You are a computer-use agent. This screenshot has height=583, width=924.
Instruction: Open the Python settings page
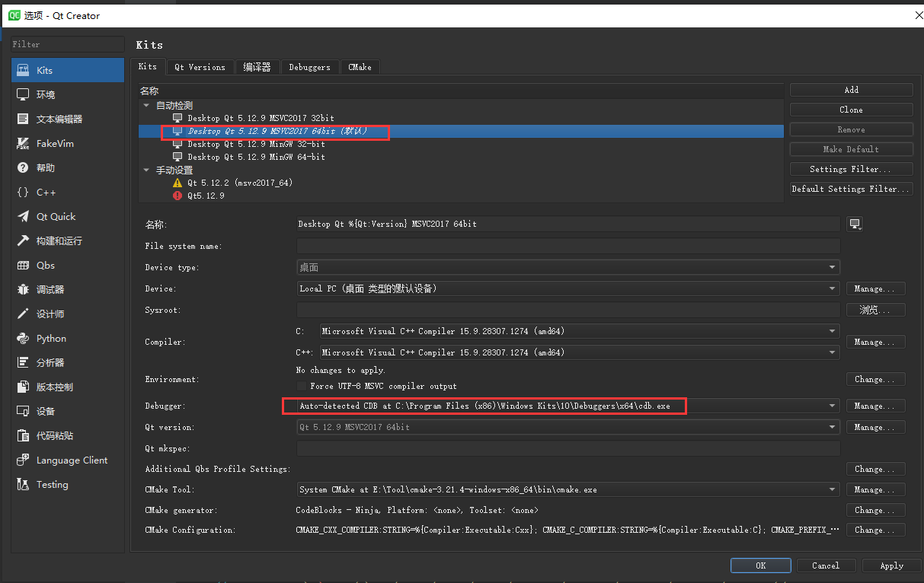[51, 338]
